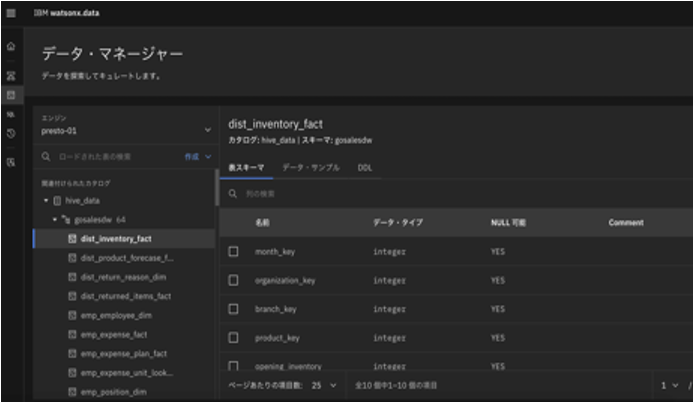The image size is (694, 402).
Task: Click table icon of dist_returned_items_fact
Action: pos(72,296)
